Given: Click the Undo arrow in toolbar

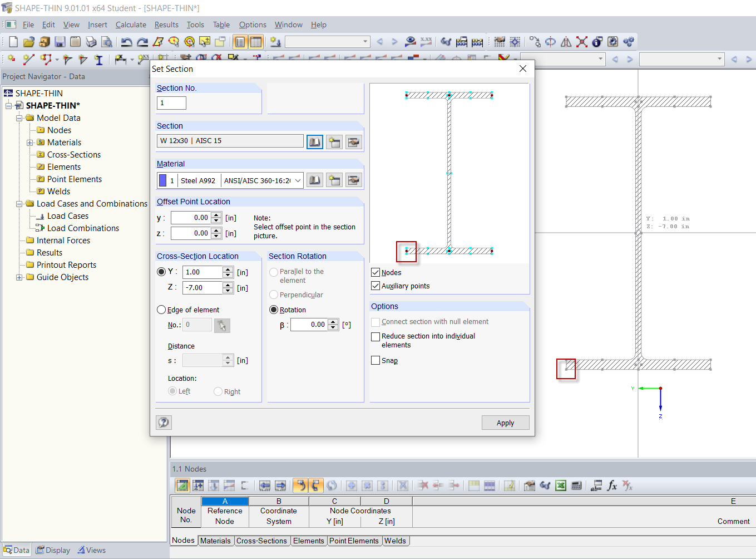Looking at the screenshot, I should pos(127,42).
